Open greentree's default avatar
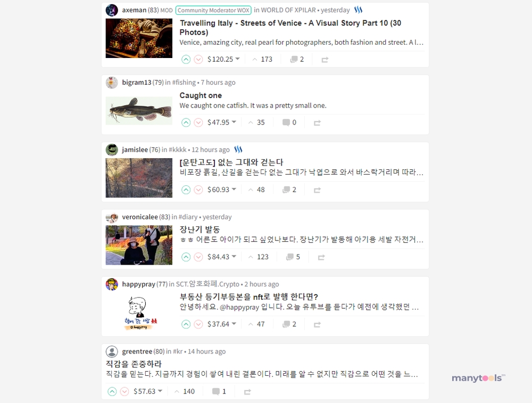Screen dimensions: 532x403 (x=112, y=351)
